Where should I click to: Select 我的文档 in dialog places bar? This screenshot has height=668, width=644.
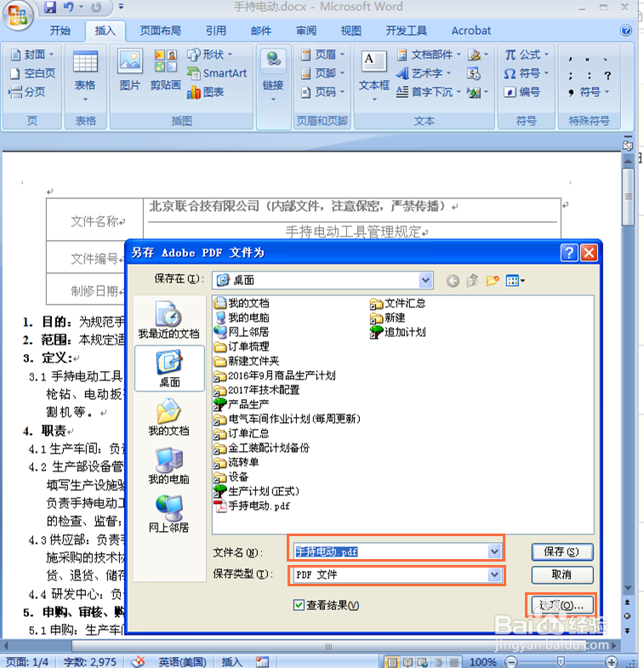coord(169,418)
